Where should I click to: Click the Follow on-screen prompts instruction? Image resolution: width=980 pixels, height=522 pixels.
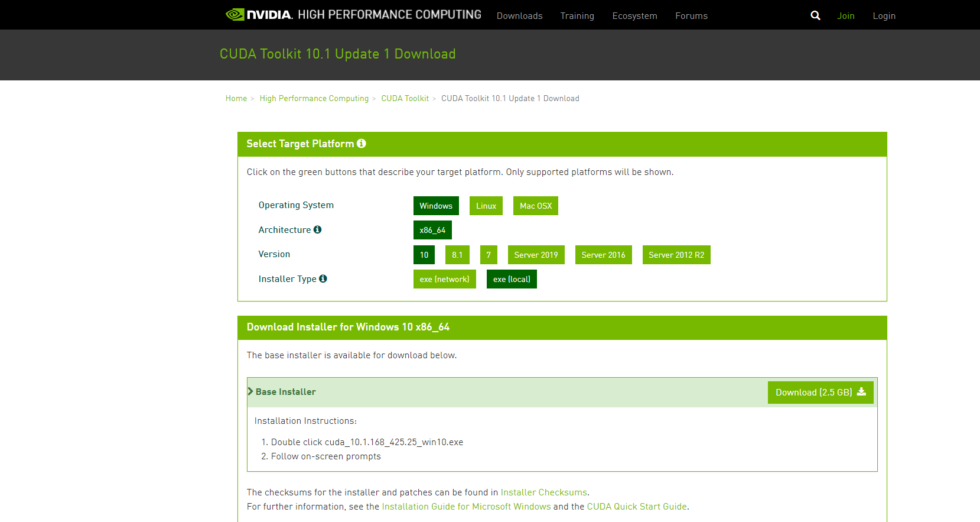pyautogui.click(x=326, y=456)
